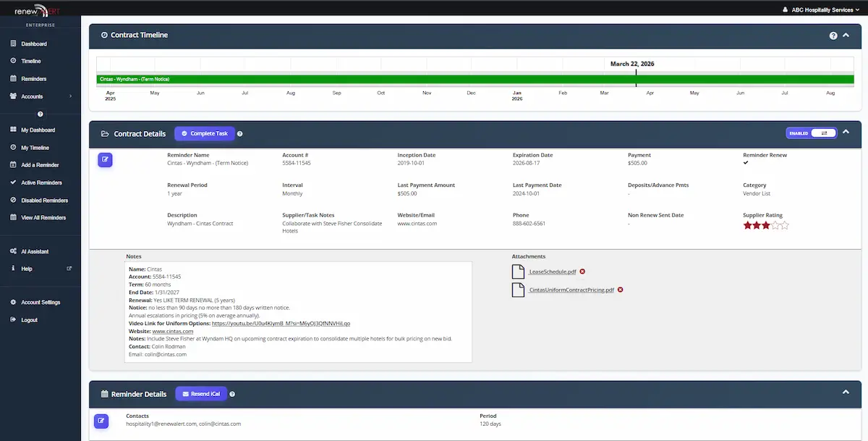Collapse the Contract Details section
868x441 pixels.
coord(846,132)
